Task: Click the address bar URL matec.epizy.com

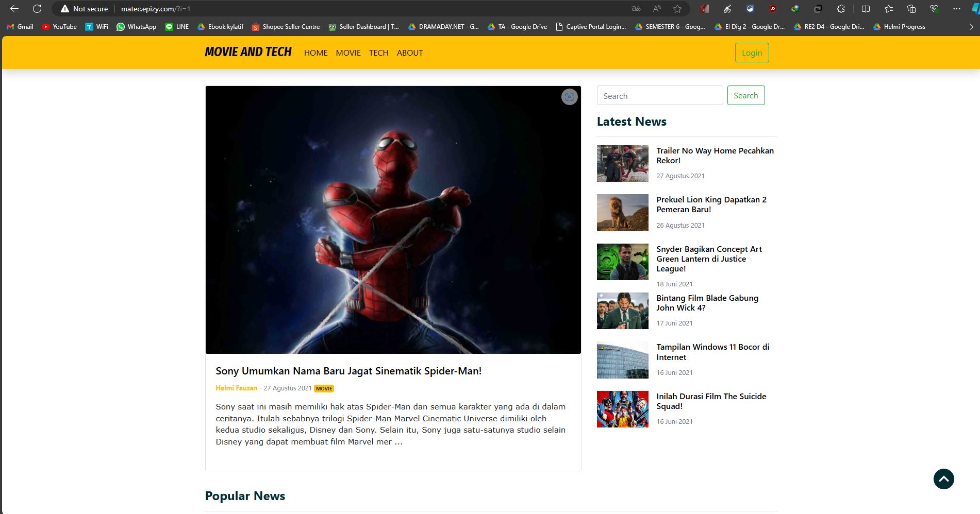Action: [x=155, y=9]
